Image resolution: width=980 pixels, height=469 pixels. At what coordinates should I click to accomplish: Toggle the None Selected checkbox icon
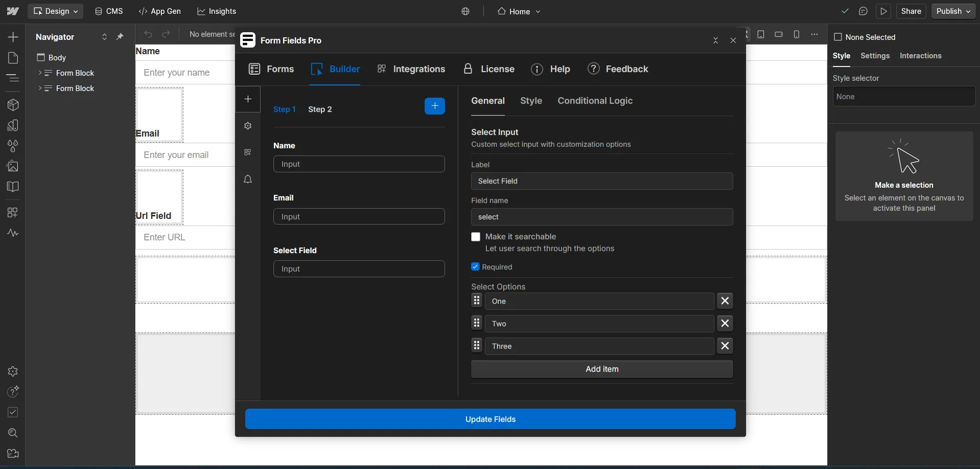pos(838,37)
